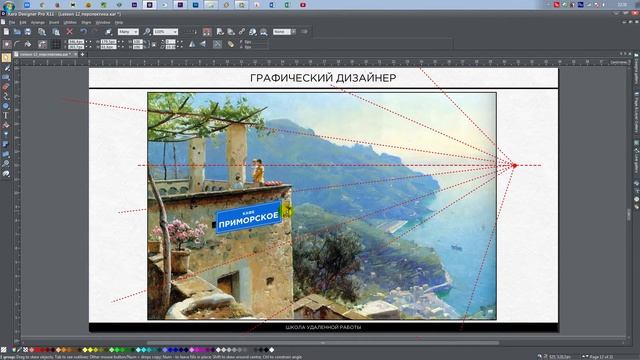Click the Open file icon
Viewport: 640px width, 360px height.
tap(17, 31)
